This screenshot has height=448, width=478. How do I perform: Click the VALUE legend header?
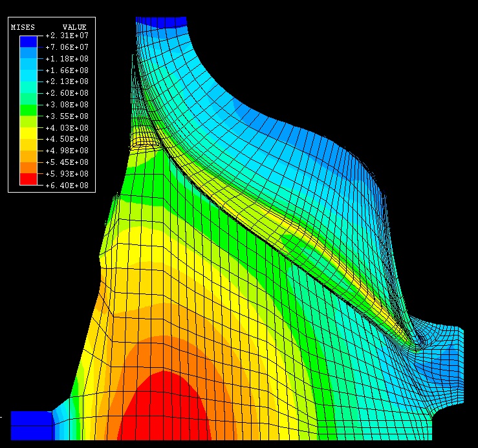[74, 27]
